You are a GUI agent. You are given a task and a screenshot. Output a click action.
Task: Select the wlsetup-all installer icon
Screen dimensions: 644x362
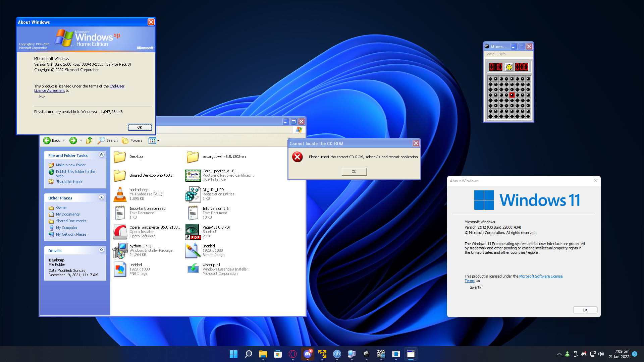coord(193,268)
